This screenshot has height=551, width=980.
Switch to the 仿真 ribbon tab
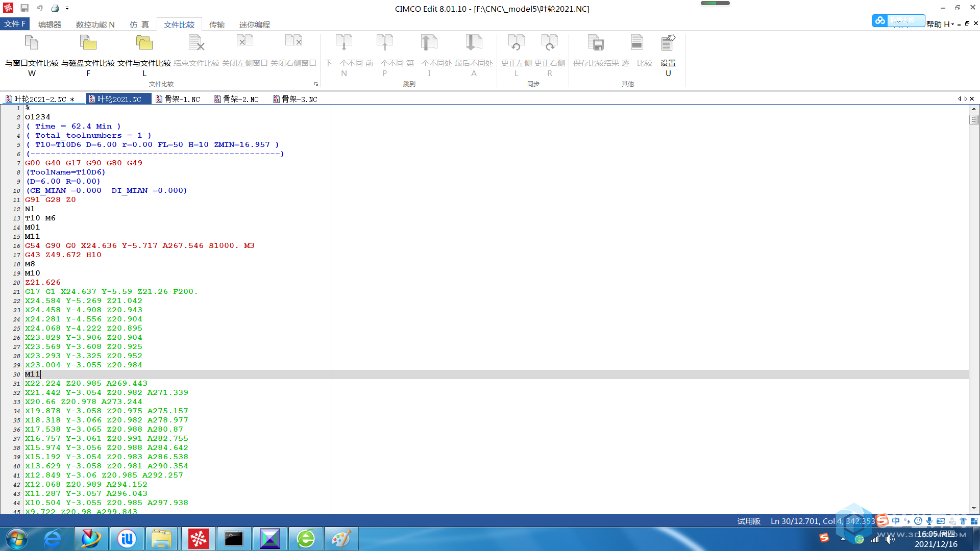pos(139,24)
